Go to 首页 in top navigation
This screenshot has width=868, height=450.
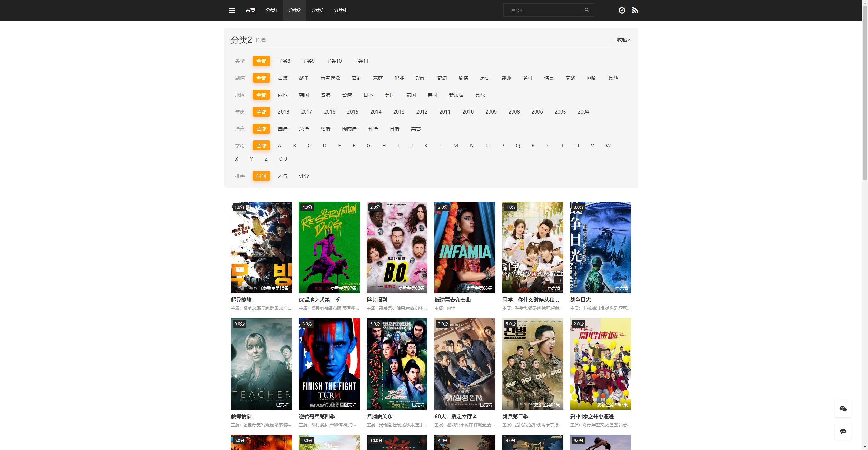point(250,10)
